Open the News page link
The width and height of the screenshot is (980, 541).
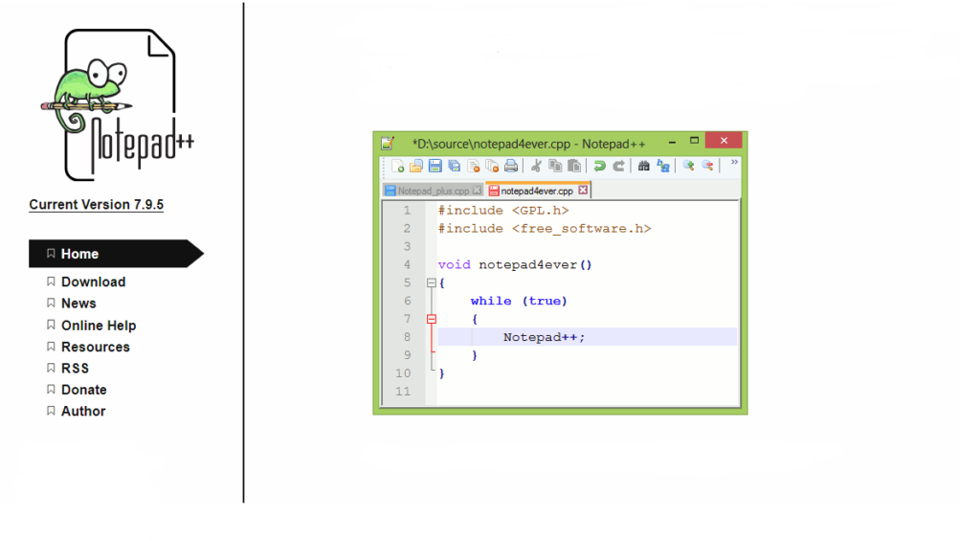pos(78,304)
